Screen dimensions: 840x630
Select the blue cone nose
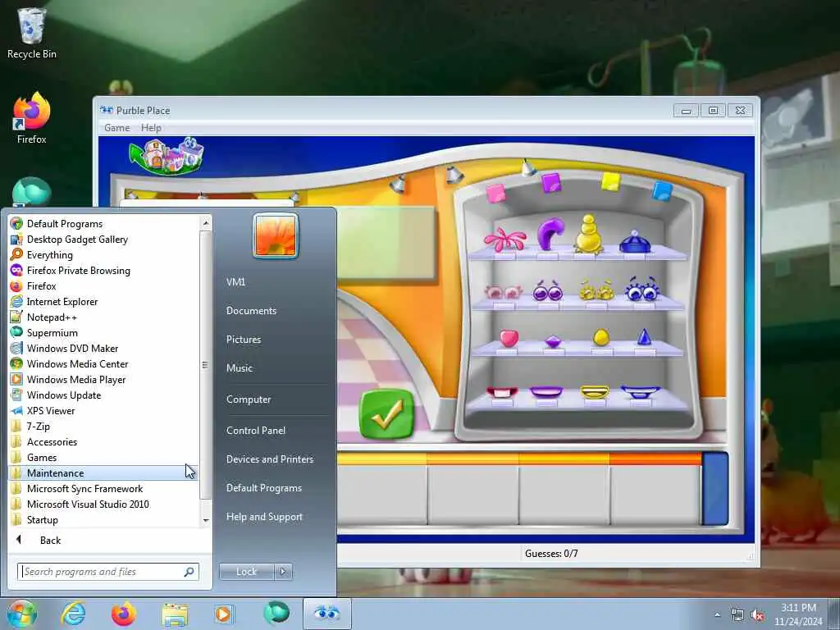[x=644, y=337]
